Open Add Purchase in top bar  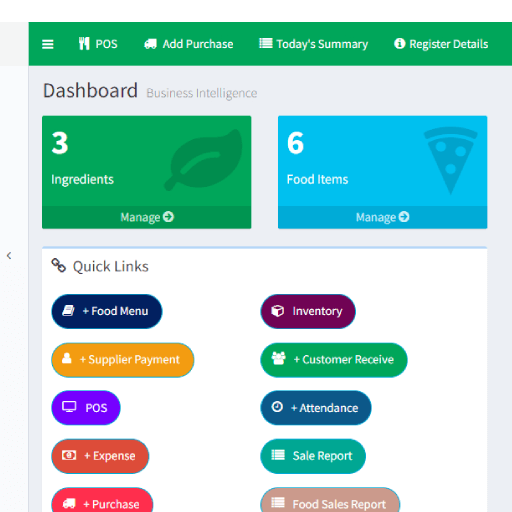click(189, 44)
